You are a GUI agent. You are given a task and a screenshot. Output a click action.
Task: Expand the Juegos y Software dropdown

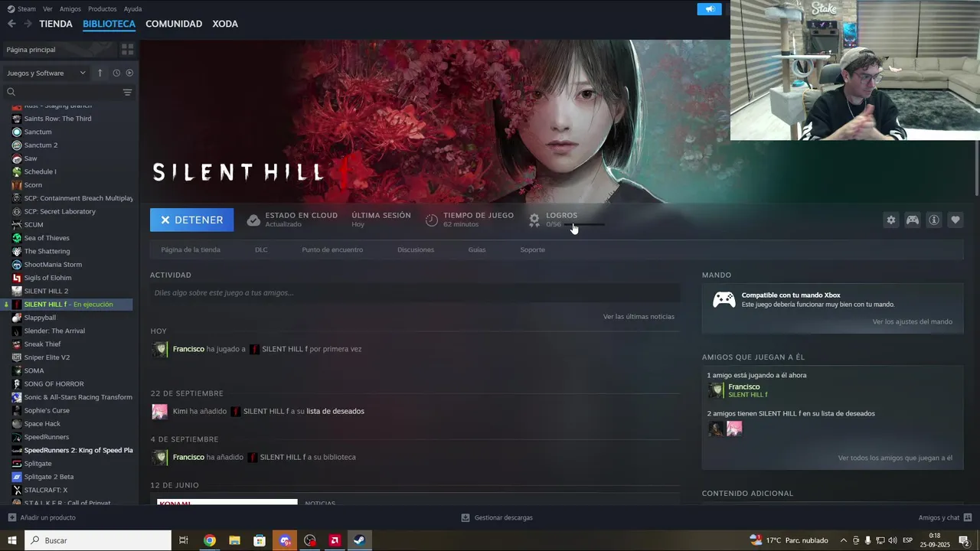(46, 73)
